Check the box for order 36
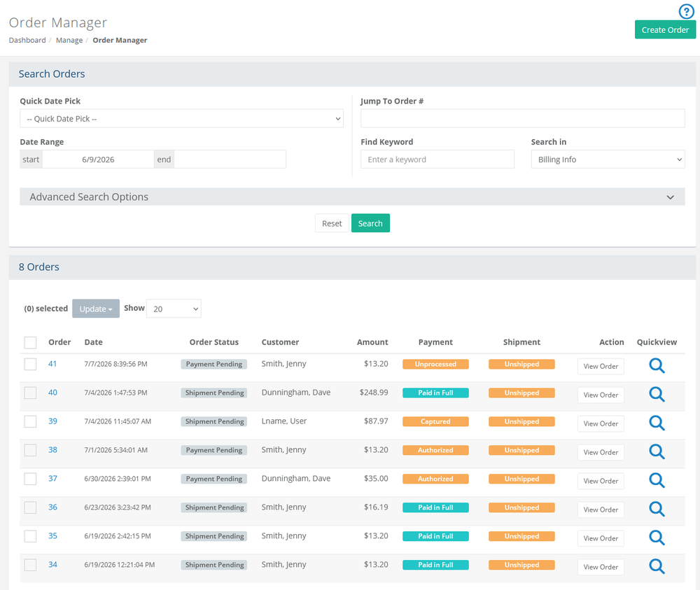The width and height of the screenshot is (700, 590). 30,507
